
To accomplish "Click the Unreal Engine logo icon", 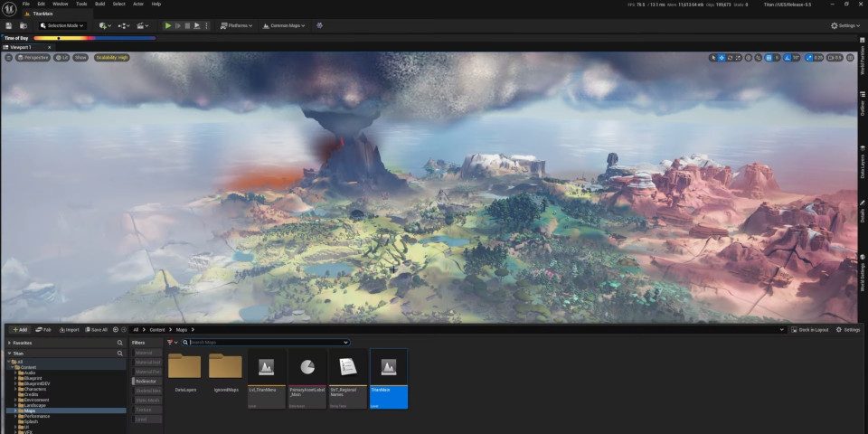I will [x=9, y=10].
